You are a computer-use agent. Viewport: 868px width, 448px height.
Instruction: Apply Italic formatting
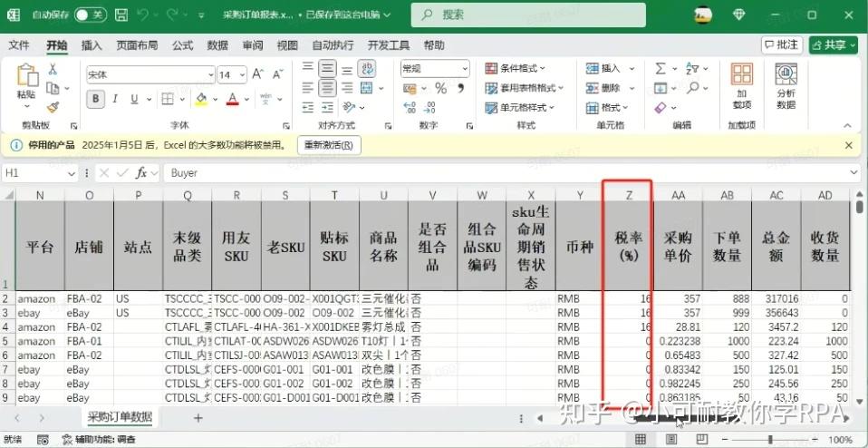tap(115, 99)
